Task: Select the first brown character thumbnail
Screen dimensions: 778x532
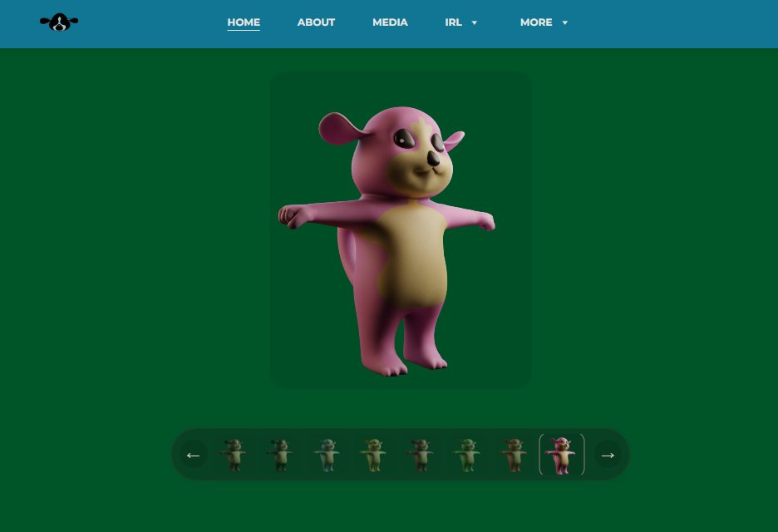Action: (x=234, y=455)
